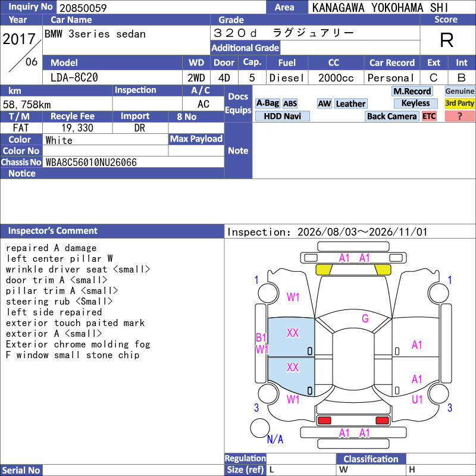The width and height of the screenshot is (476, 476).
Task: Click the AW equipment badge
Action: (x=324, y=104)
